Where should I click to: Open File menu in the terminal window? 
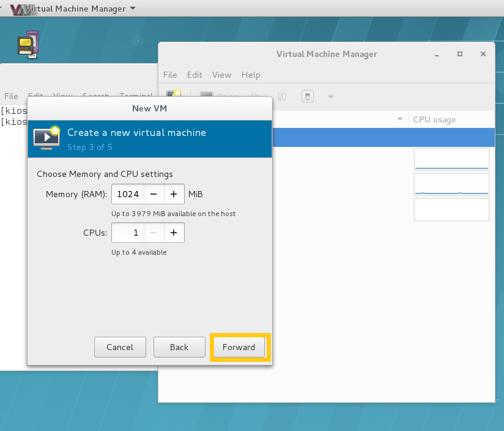pos(11,96)
